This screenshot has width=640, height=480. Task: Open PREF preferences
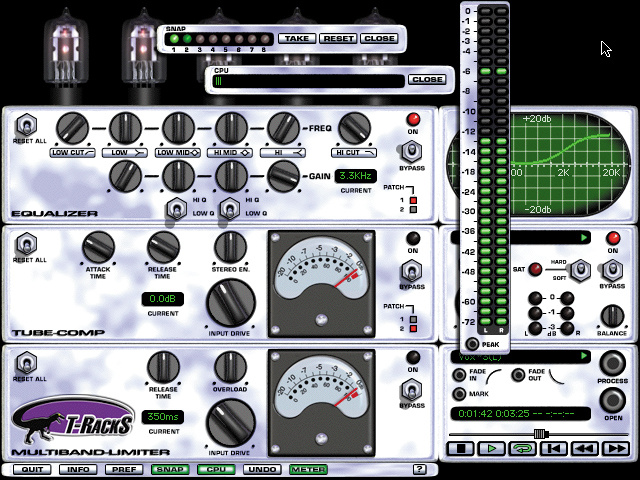124,469
